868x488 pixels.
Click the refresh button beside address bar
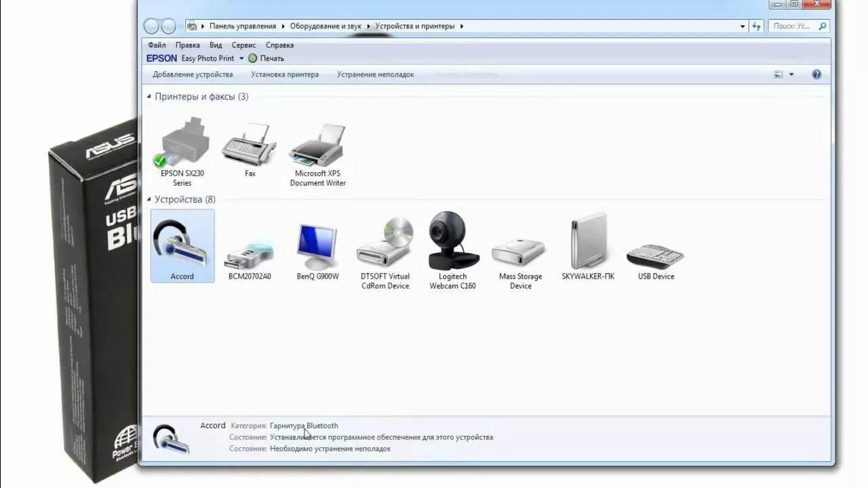point(757,26)
